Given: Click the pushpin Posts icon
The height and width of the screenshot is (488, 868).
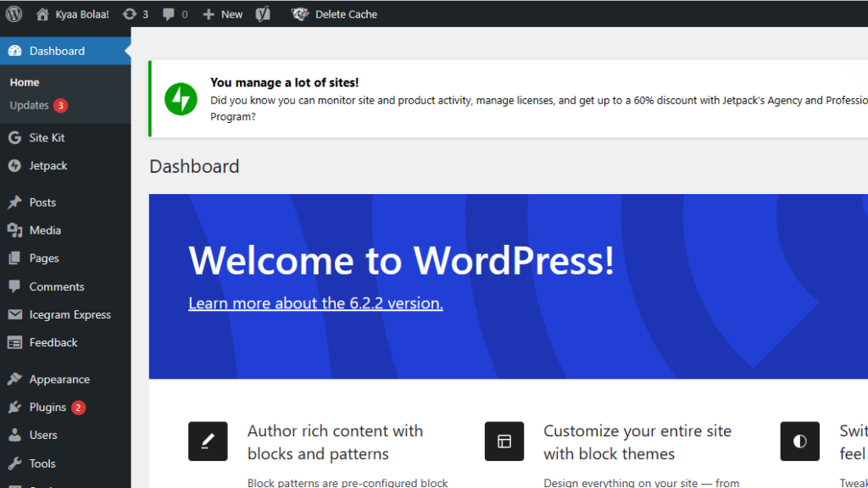Looking at the screenshot, I should point(15,202).
